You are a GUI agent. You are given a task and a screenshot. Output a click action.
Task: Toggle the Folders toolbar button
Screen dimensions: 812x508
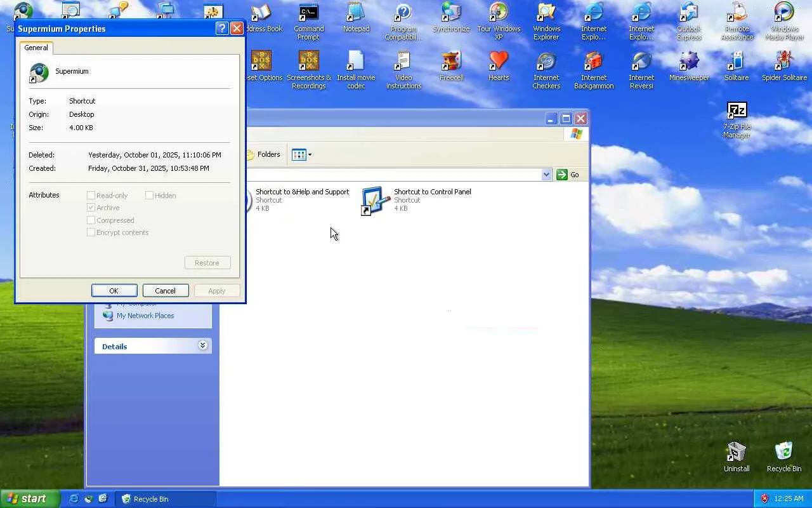pos(263,154)
